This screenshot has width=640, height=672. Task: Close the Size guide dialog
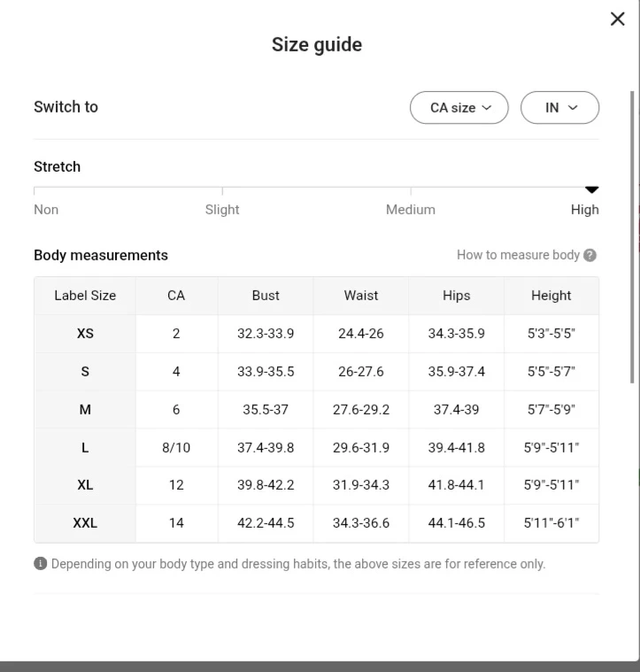618,19
